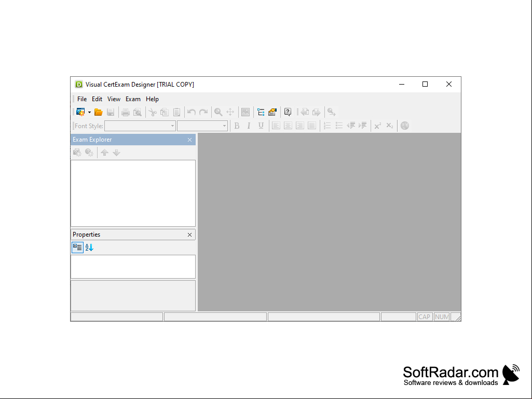Click the Redo arrow icon
Image resolution: width=532 pixels, height=399 pixels.
point(203,112)
